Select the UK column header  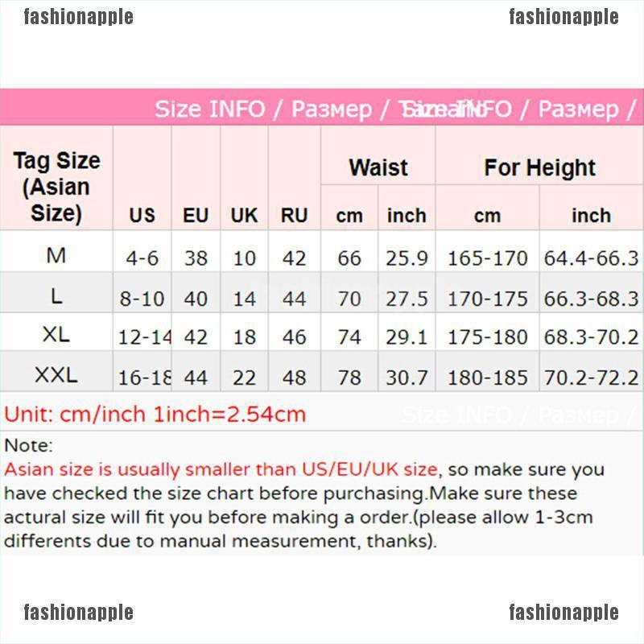tap(244, 216)
